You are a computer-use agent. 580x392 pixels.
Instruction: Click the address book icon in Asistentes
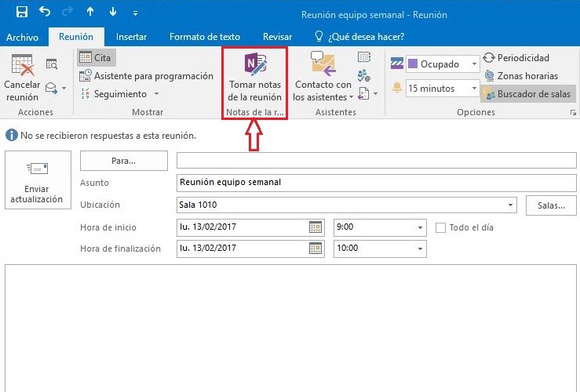(x=364, y=57)
